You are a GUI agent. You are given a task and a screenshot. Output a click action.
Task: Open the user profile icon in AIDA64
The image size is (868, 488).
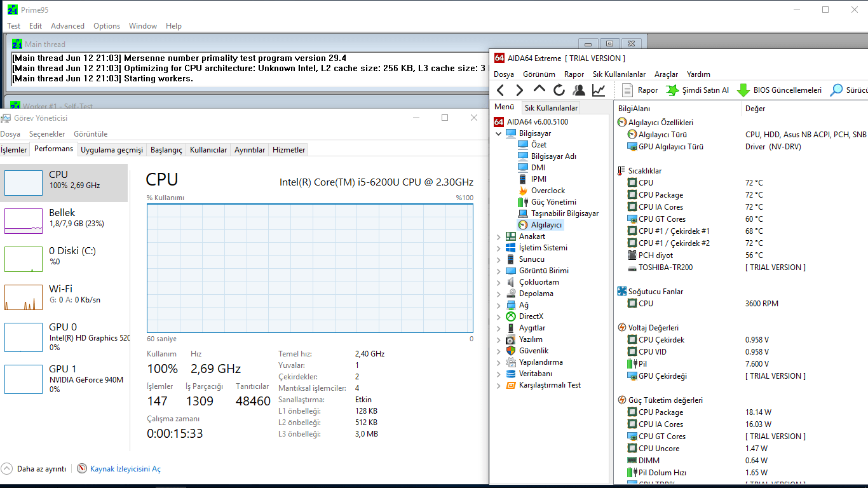click(x=578, y=90)
